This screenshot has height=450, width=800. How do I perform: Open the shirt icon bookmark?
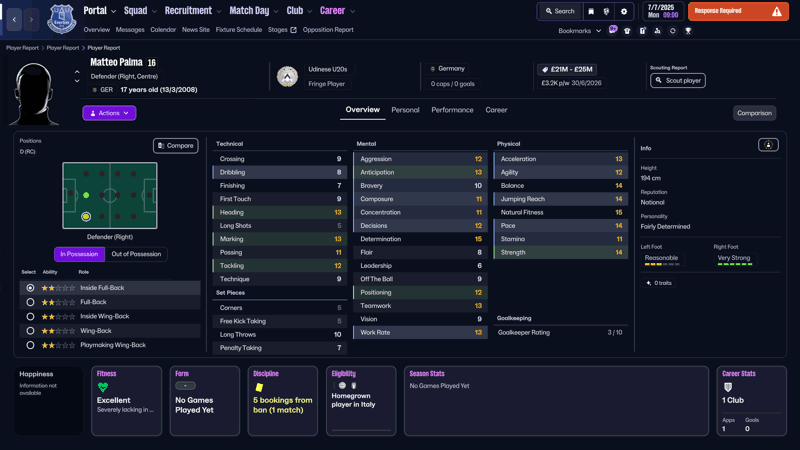coord(627,31)
